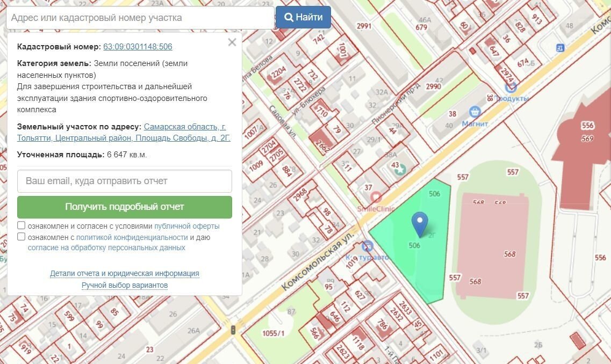Tick the privacy policy consent checkbox
The width and height of the screenshot is (611, 364).
pos(21,237)
